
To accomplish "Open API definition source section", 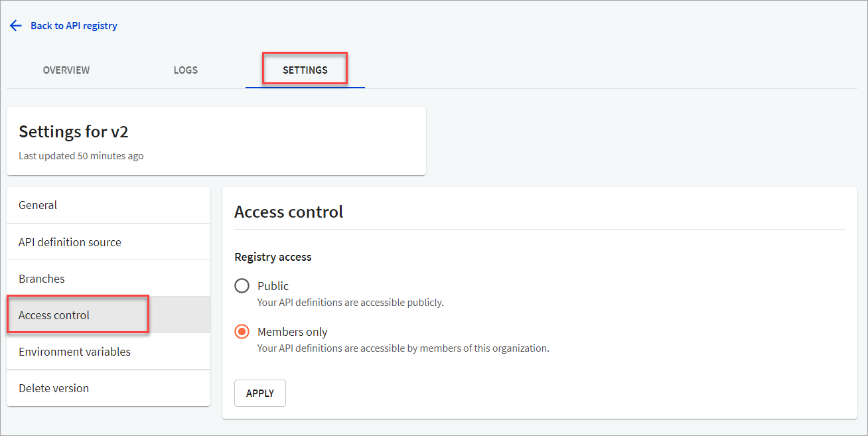I will pyautogui.click(x=108, y=242).
